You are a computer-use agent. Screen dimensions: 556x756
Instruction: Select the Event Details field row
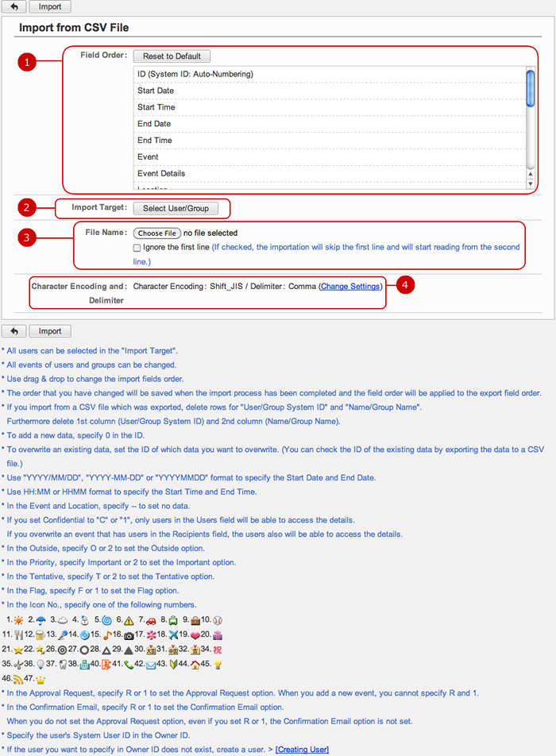pos(330,173)
